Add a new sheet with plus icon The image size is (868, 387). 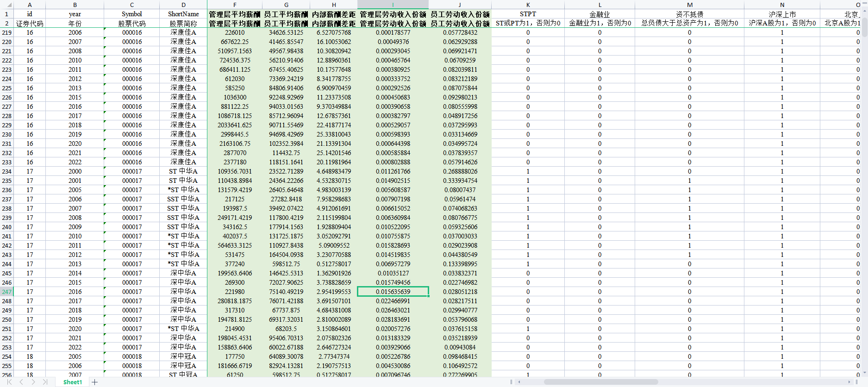coord(95,382)
